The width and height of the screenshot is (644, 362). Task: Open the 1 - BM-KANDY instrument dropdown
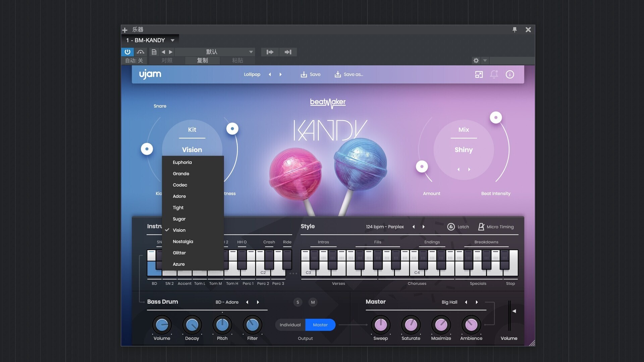pyautogui.click(x=150, y=40)
